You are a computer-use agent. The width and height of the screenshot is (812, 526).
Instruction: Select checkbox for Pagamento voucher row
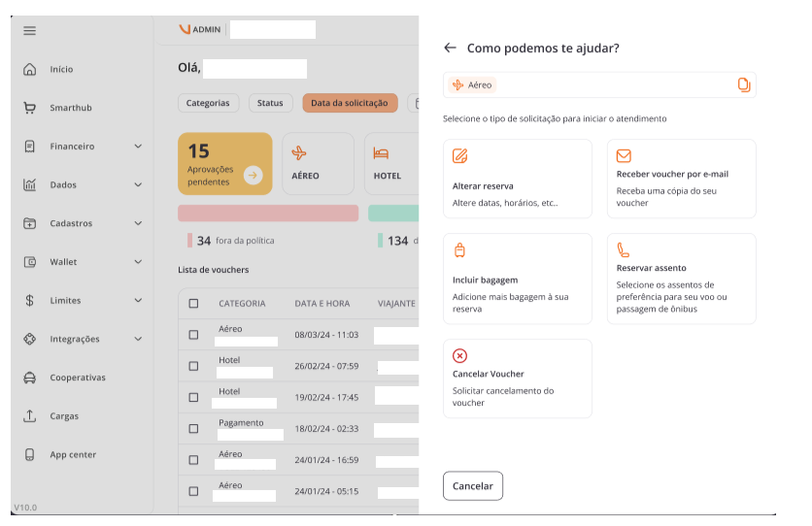[x=193, y=429]
